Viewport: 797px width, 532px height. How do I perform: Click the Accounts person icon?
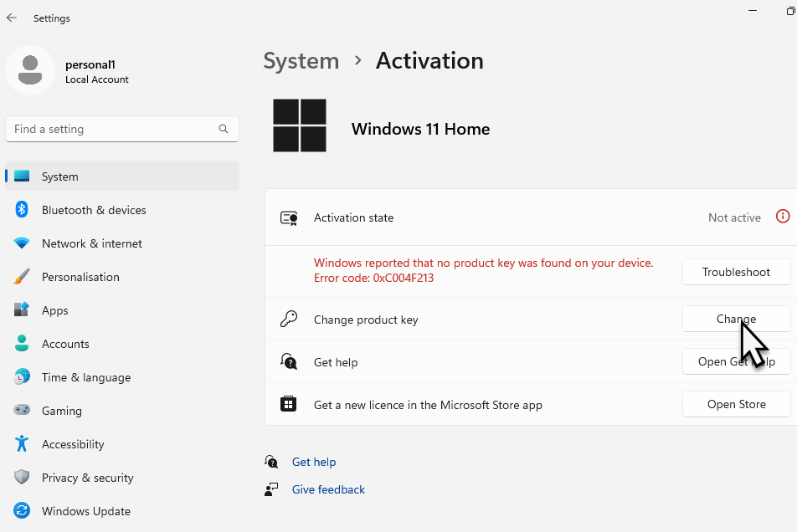coord(22,343)
